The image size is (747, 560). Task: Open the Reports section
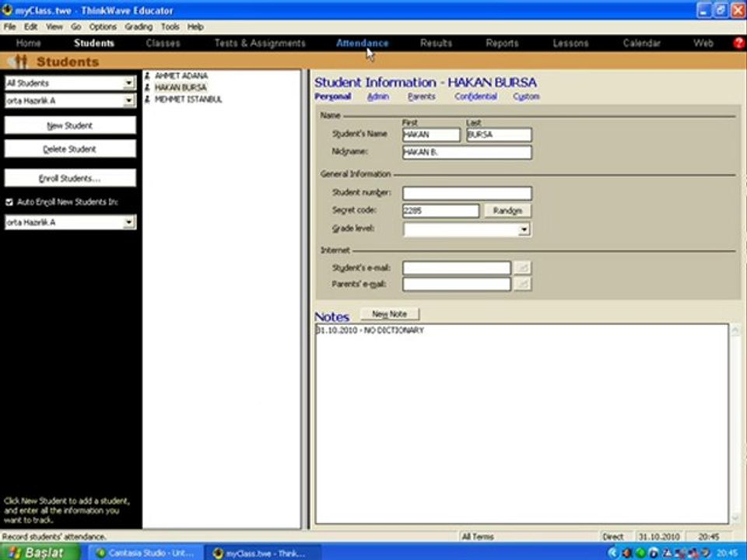coord(502,44)
